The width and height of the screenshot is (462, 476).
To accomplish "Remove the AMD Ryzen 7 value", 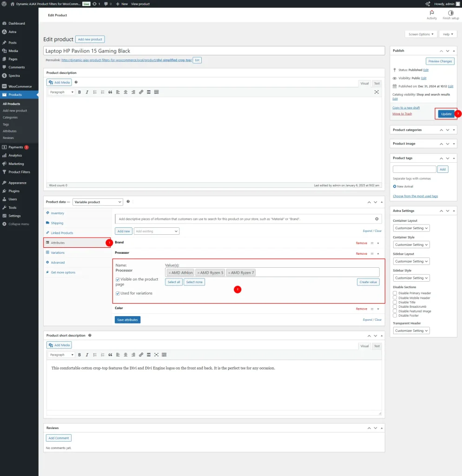I will tap(229, 273).
